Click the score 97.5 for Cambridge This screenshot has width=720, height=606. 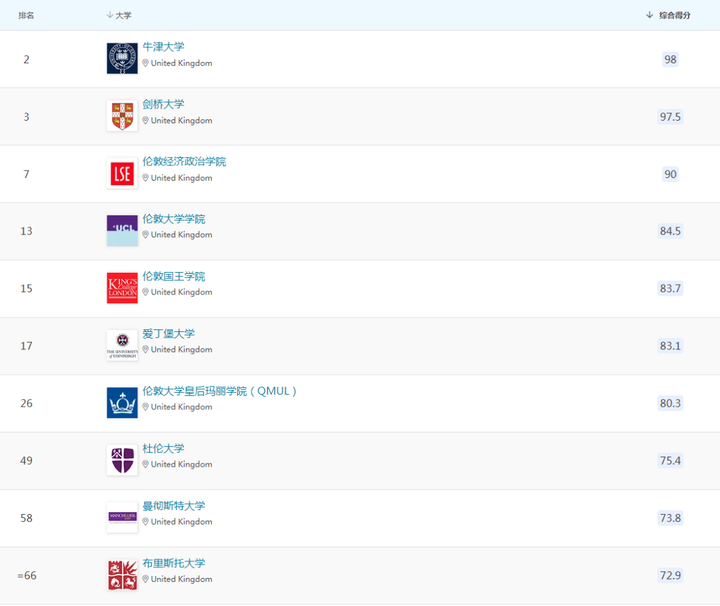pos(670,117)
